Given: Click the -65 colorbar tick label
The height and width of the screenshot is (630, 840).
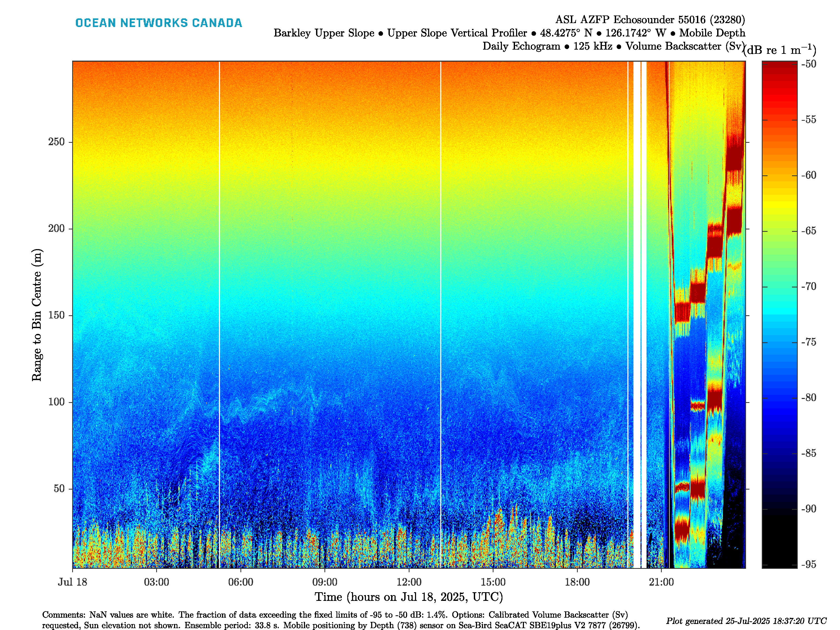Looking at the screenshot, I should (x=809, y=231).
